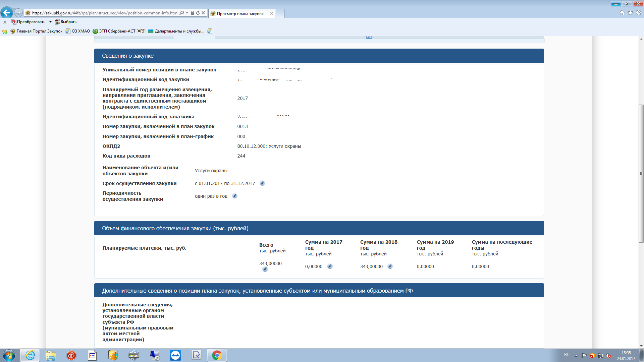The image size is (644, 362).
Task: Click edit pencil under total 343,00000
Action: click(265, 269)
